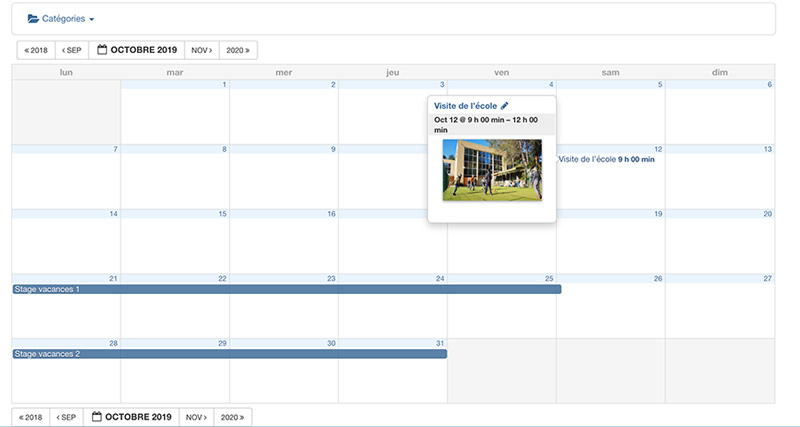Select day number 22 in calendar

(x=222, y=279)
